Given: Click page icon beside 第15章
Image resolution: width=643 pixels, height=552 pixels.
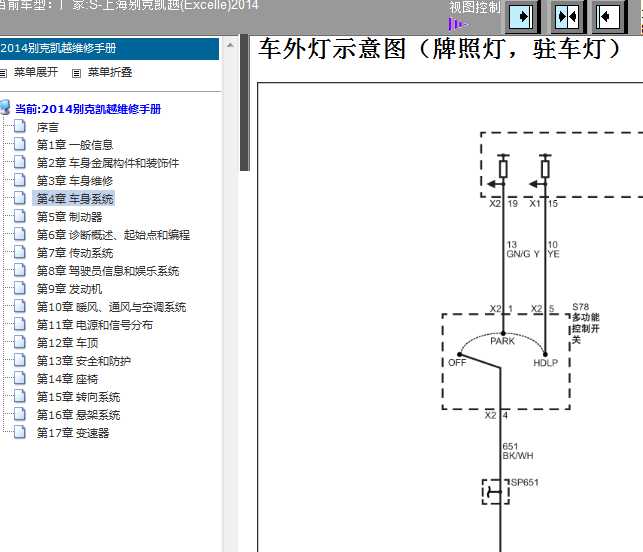Looking at the screenshot, I should 20,396.
